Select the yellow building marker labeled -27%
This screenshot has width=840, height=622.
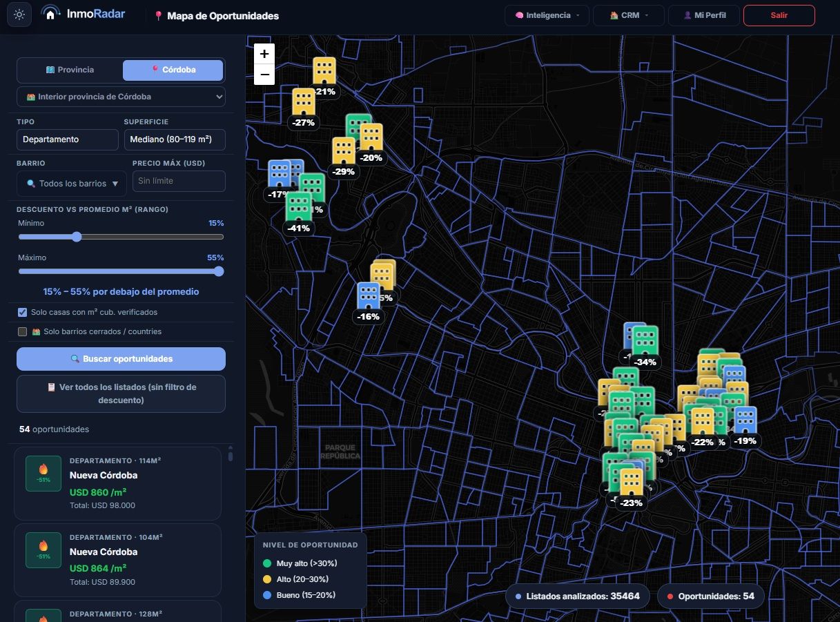(x=304, y=102)
